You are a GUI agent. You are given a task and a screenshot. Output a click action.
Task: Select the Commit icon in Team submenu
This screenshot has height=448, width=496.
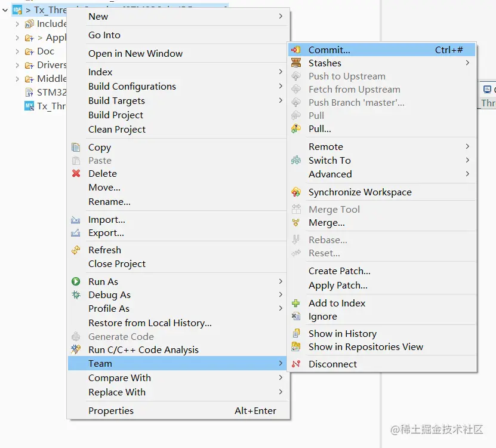(297, 50)
